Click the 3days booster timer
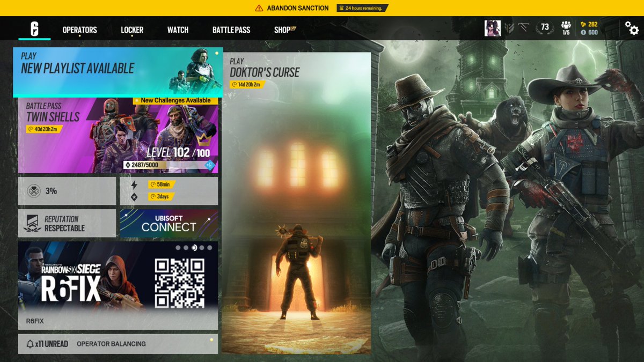 [161, 197]
